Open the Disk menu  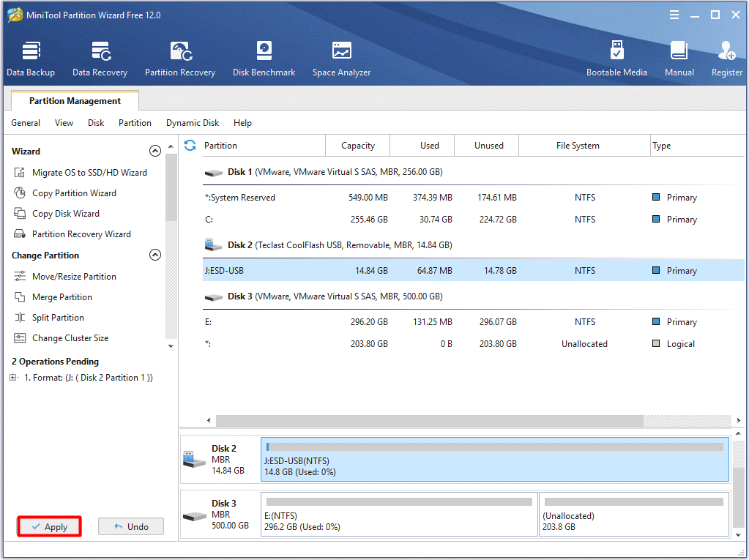[96, 123]
